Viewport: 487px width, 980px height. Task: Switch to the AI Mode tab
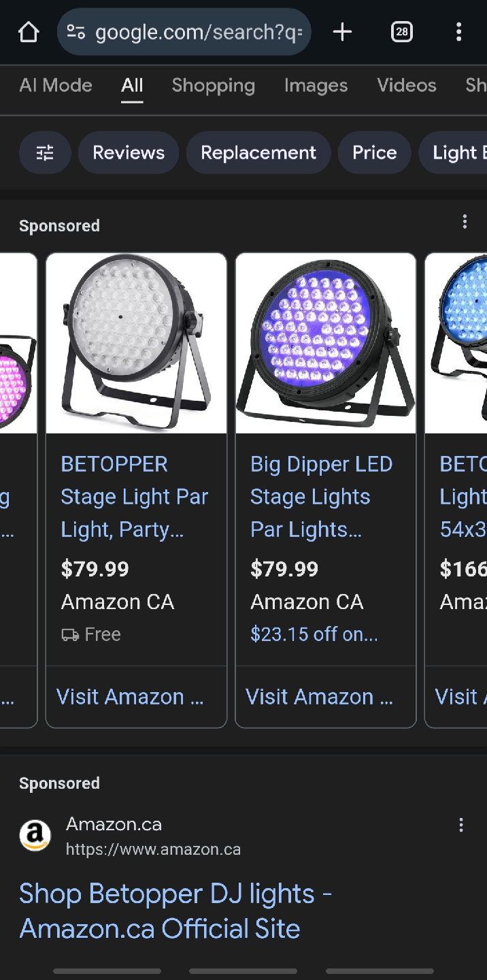pyautogui.click(x=56, y=86)
